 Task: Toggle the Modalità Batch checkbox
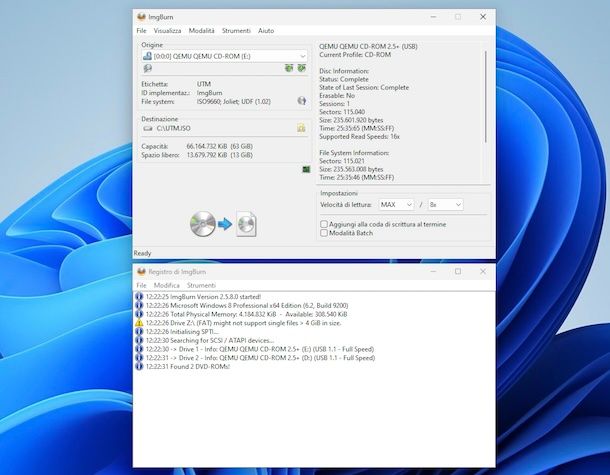(324, 233)
